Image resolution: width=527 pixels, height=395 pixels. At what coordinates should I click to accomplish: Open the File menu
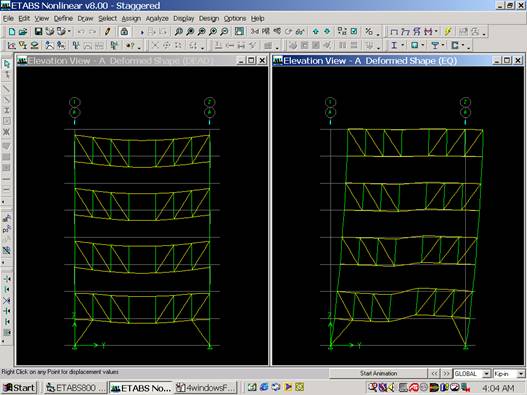coord(8,18)
